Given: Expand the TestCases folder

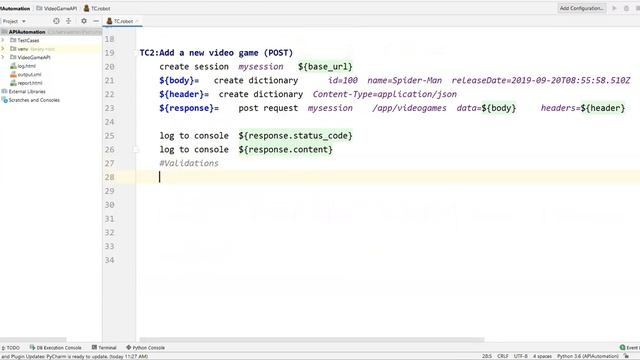Looking at the screenshot, I should tap(3, 40).
